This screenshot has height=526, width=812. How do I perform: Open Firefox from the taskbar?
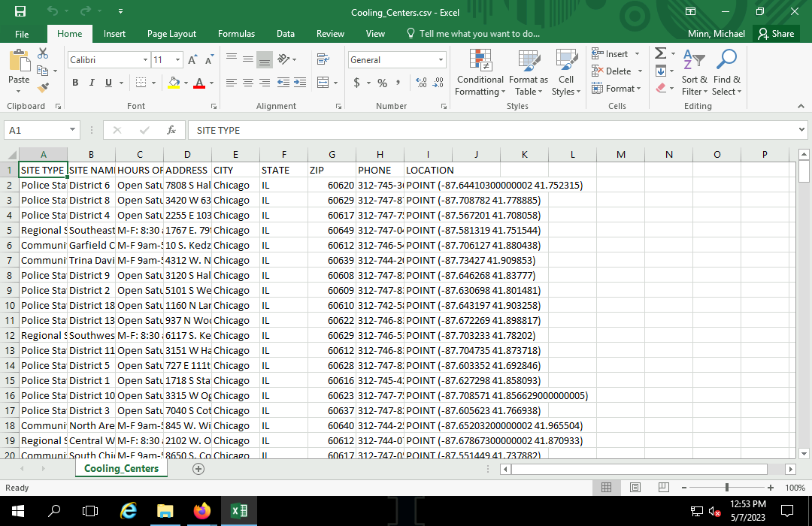(202, 511)
